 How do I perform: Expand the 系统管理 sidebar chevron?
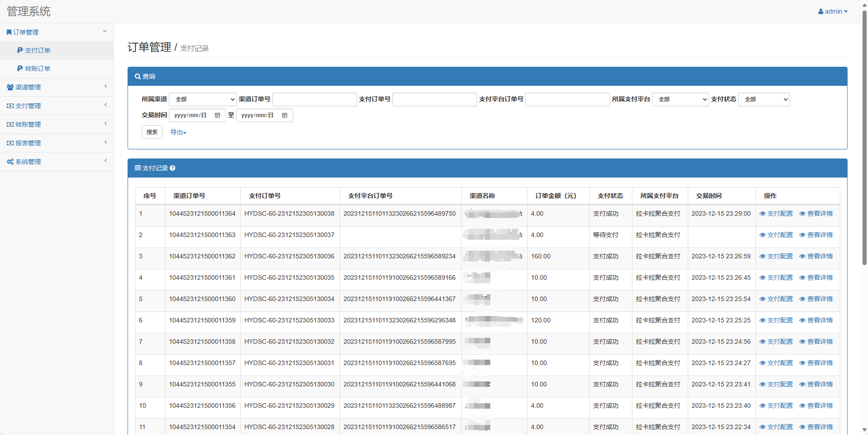(x=106, y=161)
